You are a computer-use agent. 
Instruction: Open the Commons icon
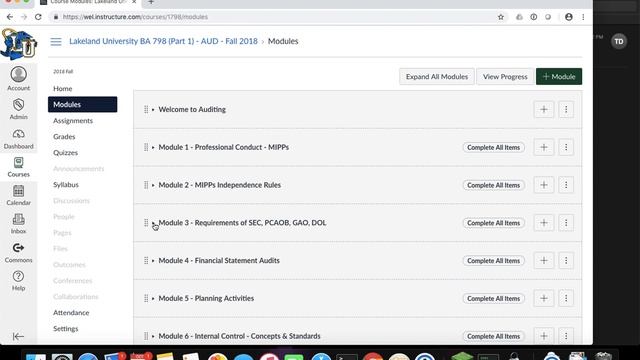tap(18, 252)
